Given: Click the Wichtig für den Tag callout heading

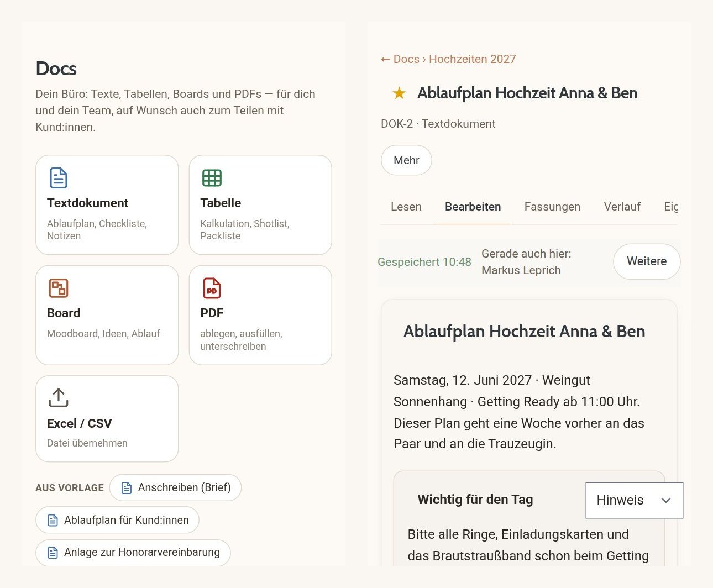Looking at the screenshot, I should point(475,500).
